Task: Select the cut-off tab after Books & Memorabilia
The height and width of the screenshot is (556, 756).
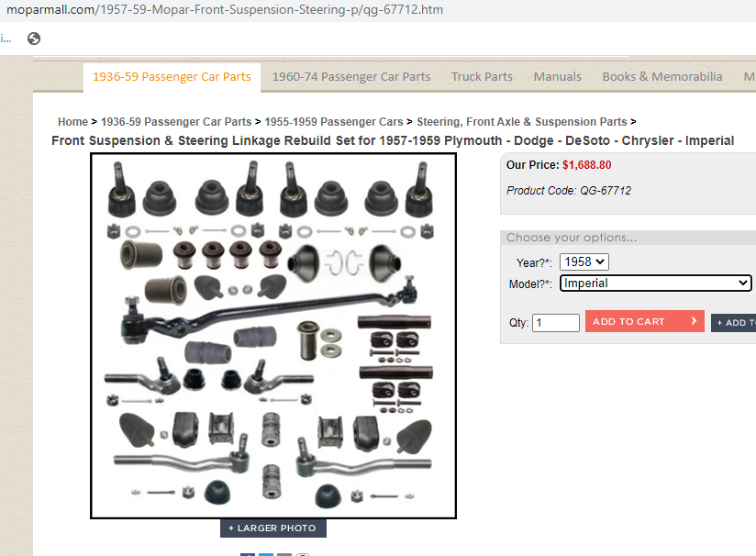Action: click(750, 77)
